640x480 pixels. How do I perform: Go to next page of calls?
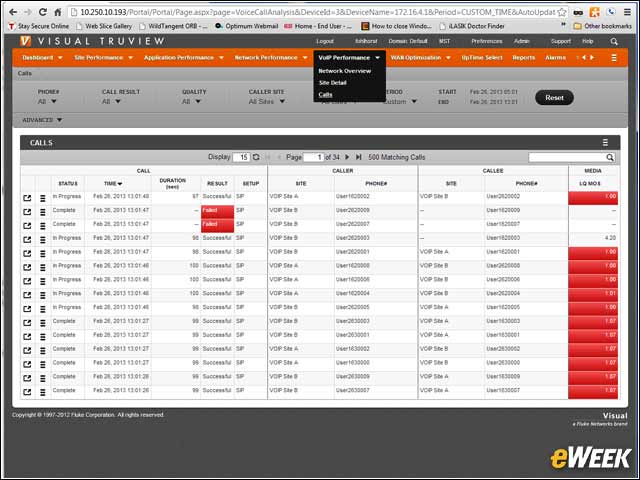pyautogui.click(x=347, y=157)
